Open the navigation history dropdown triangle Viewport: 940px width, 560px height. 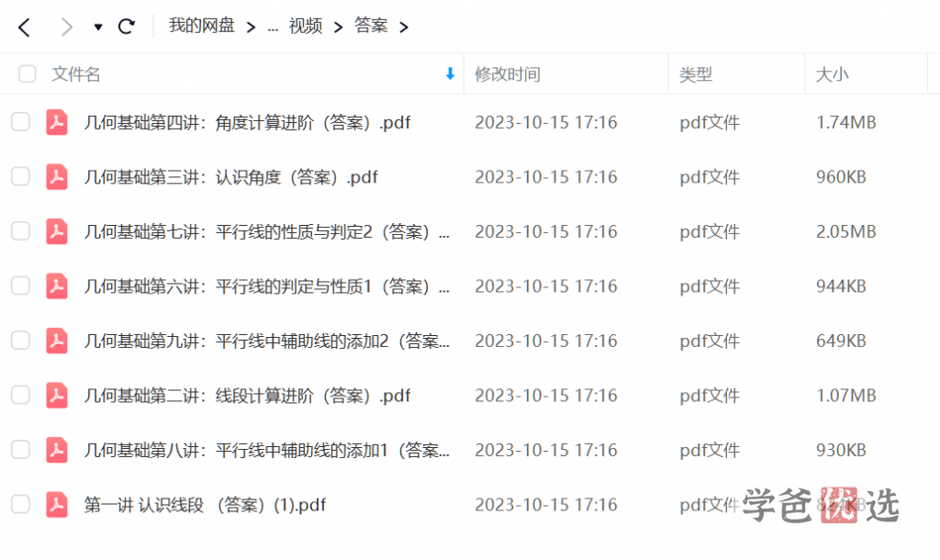(98, 27)
